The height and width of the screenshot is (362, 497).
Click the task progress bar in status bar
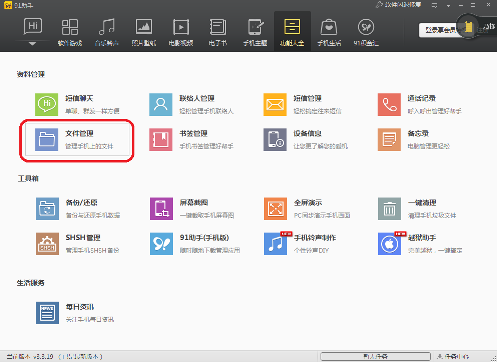click(375, 356)
